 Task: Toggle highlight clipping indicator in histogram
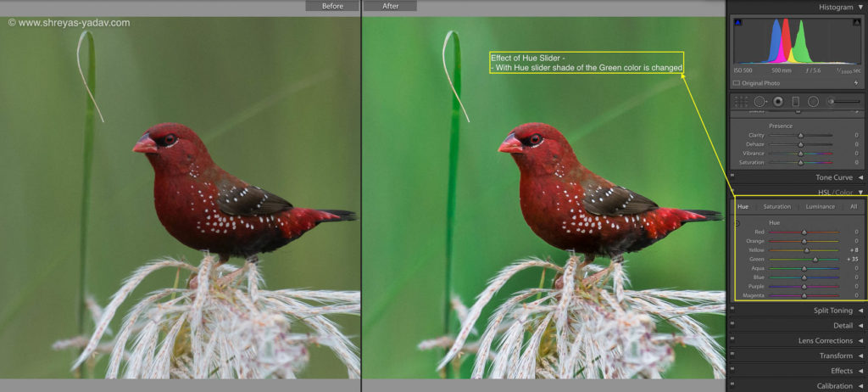pyautogui.click(x=856, y=22)
